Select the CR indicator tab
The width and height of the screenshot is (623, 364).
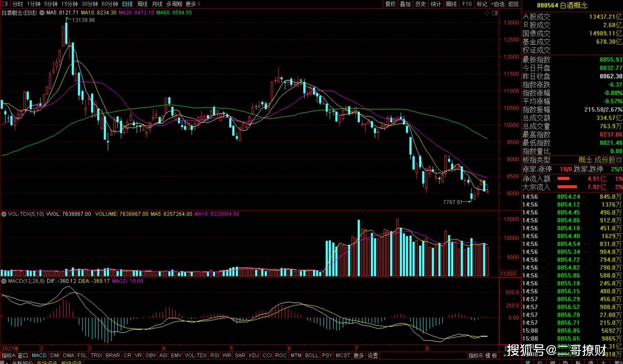[x=127, y=355]
